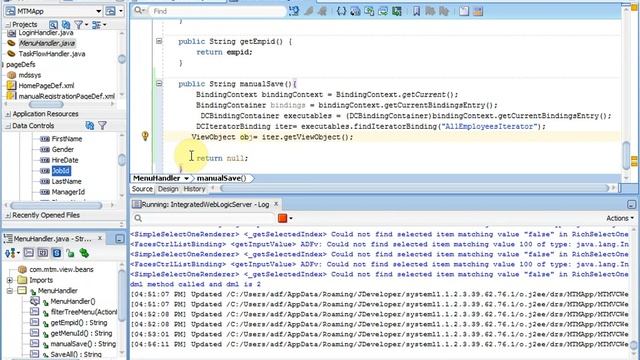Click the first icon right of the Find field
Viewport: 640px width, 360px height.
click(294, 11)
